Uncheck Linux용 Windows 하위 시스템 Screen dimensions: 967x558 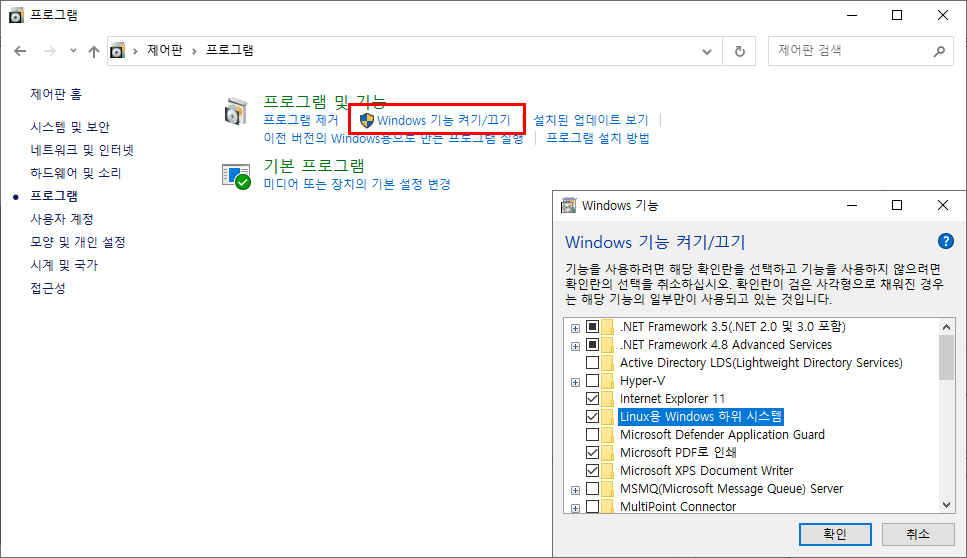592,417
